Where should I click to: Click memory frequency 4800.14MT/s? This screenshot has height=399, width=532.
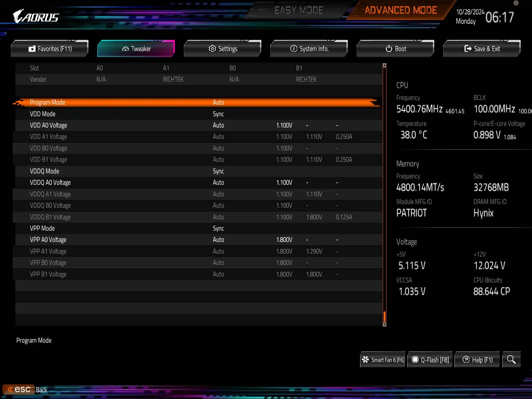(420, 188)
